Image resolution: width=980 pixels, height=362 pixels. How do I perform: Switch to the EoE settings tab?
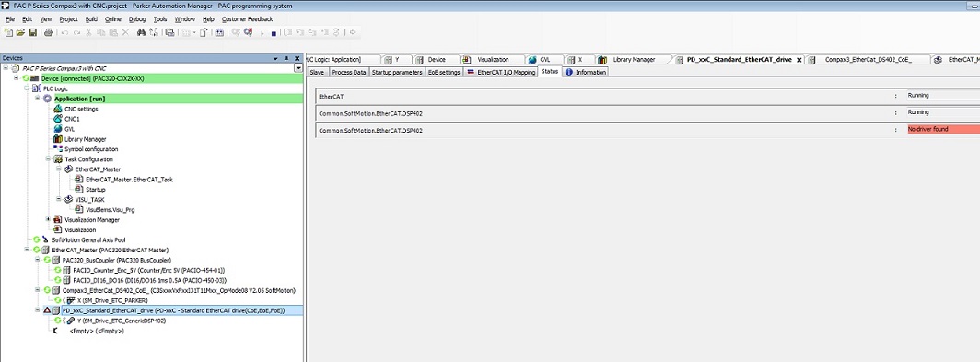[x=444, y=73]
